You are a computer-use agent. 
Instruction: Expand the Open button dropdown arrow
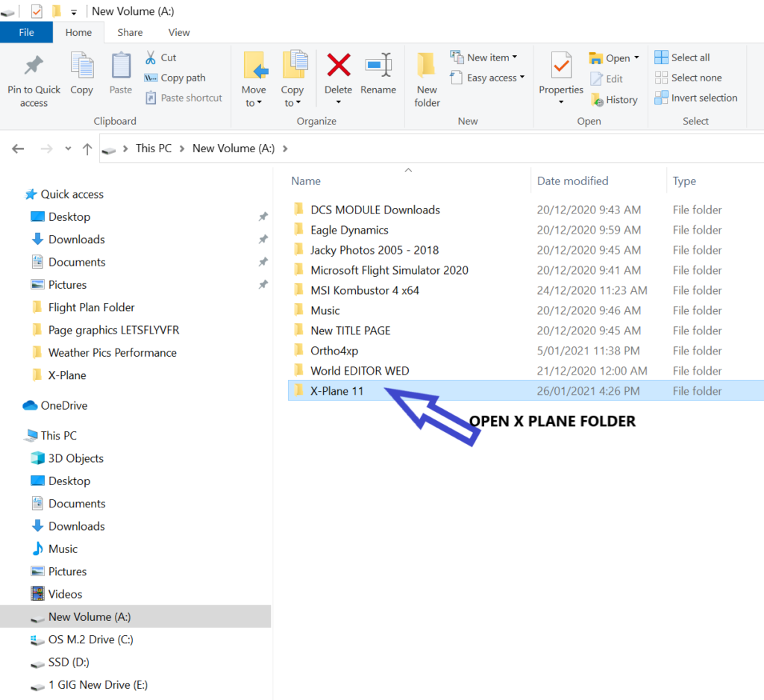(x=636, y=57)
